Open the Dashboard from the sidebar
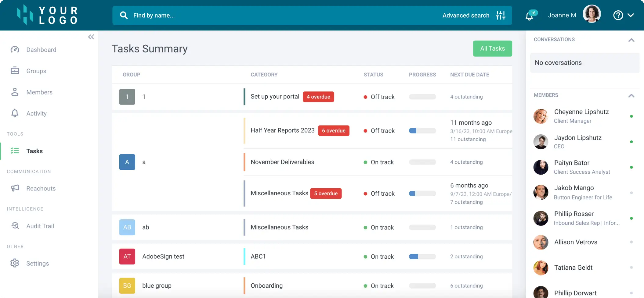The height and width of the screenshot is (298, 644). tap(15, 50)
